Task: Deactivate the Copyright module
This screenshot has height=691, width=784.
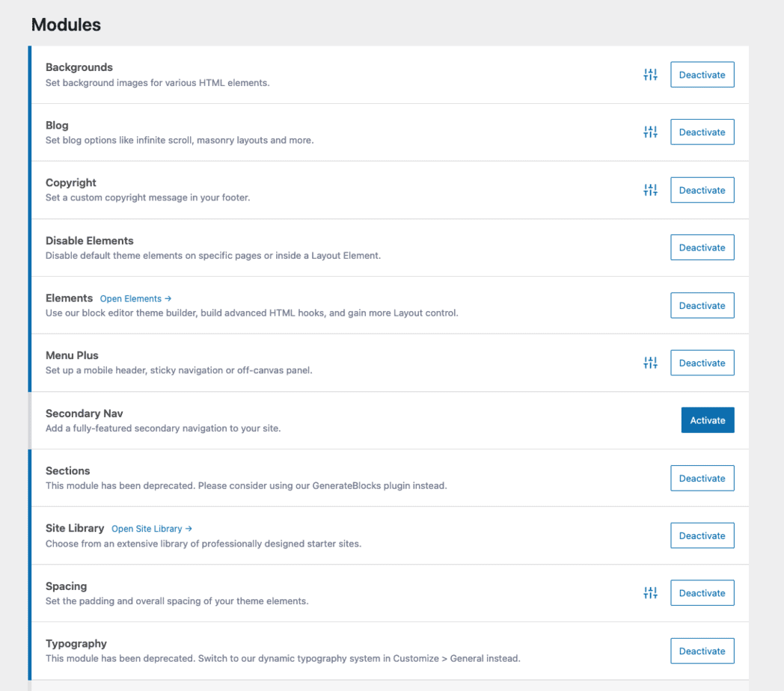Action: 702,189
